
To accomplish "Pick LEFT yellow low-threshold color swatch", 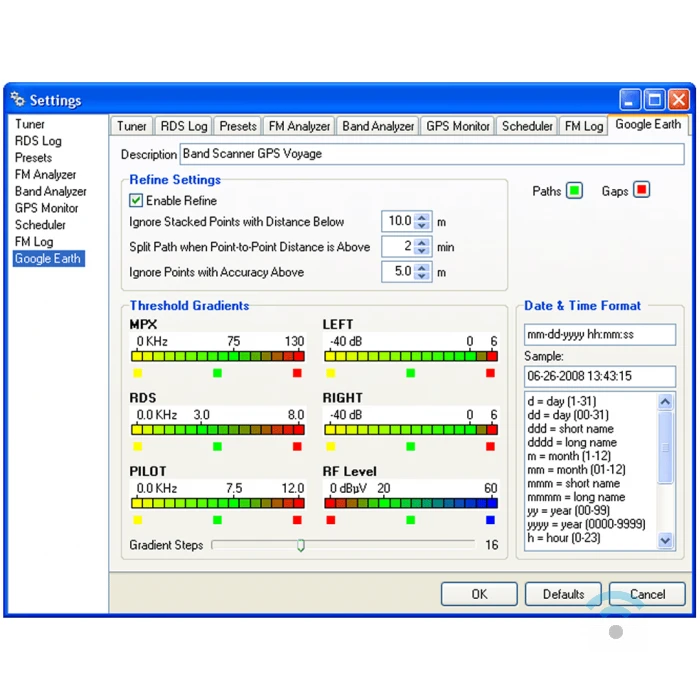I will tap(331, 373).
